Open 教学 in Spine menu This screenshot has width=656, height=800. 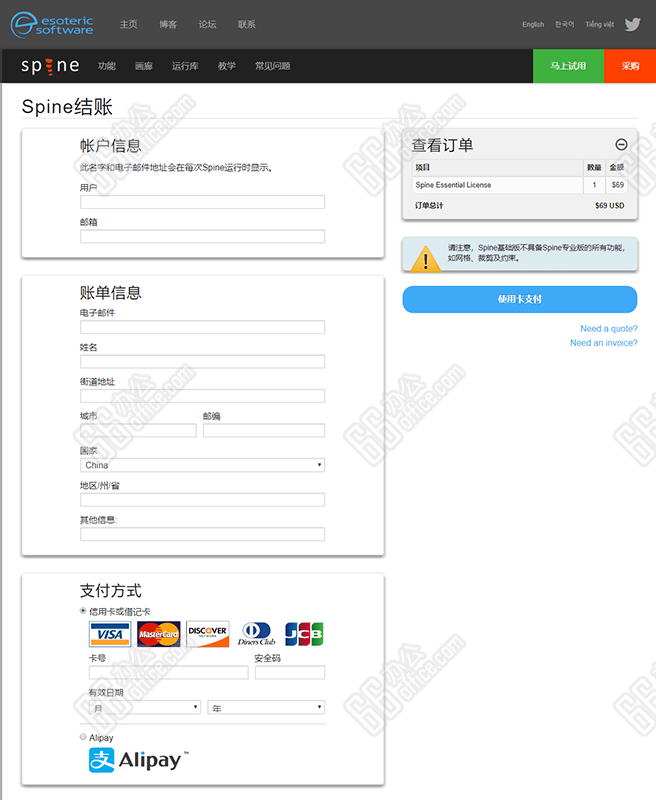(x=227, y=66)
